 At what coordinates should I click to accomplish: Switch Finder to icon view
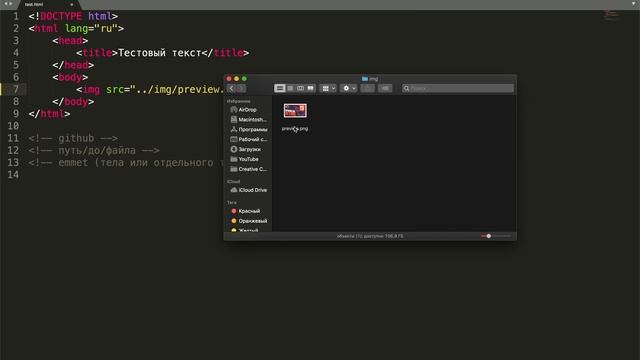pyautogui.click(x=280, y=88)
